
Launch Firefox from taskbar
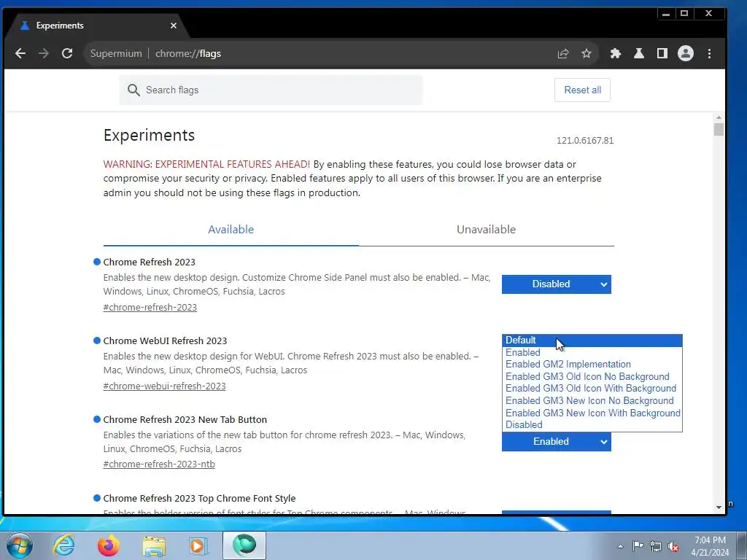(108, 545)
